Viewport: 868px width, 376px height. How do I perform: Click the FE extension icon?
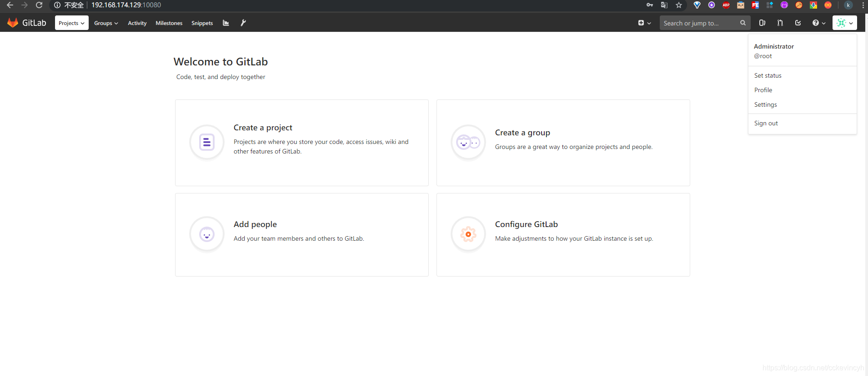(755, 5)
